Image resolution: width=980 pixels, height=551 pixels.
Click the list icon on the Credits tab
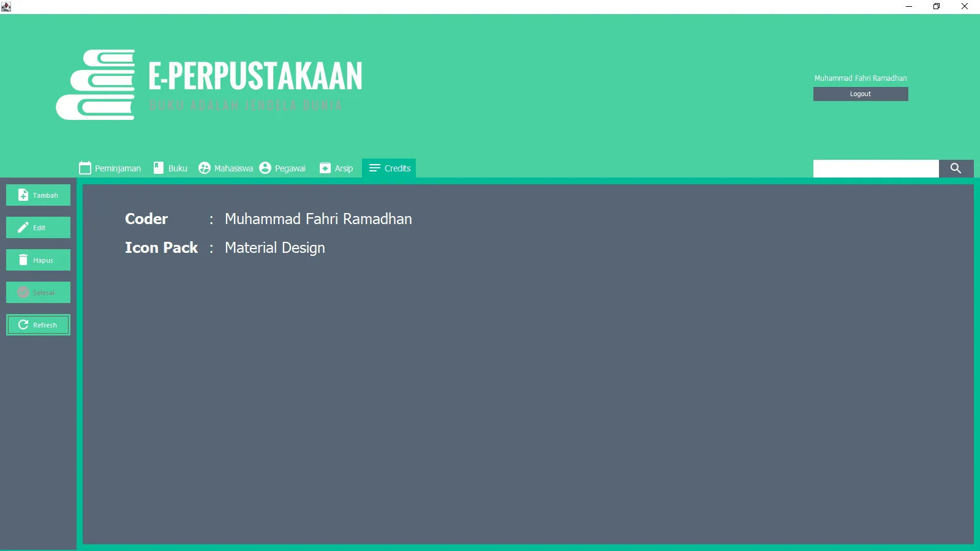[374, 167]
